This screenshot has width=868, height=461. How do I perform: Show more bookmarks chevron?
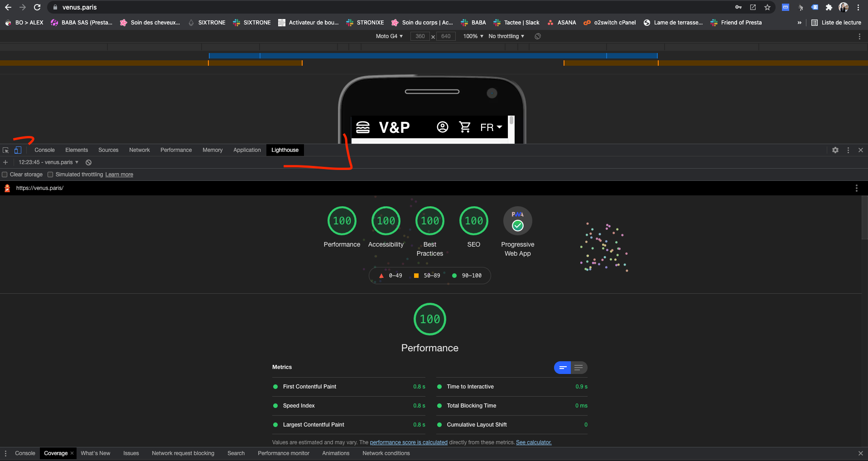[x=799, y=23]
